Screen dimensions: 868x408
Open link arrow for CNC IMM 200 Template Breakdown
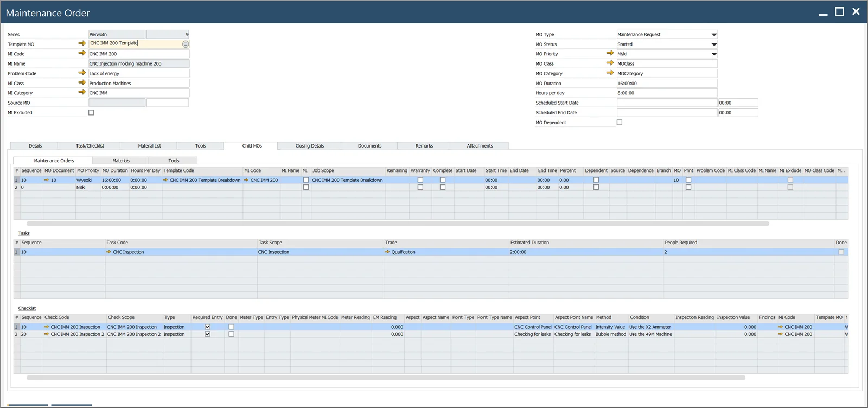(x=165, y=180)
